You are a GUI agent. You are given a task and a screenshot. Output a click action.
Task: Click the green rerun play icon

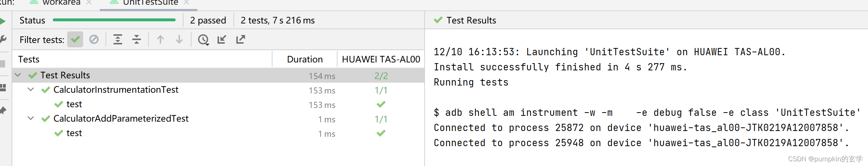point(3,21)
